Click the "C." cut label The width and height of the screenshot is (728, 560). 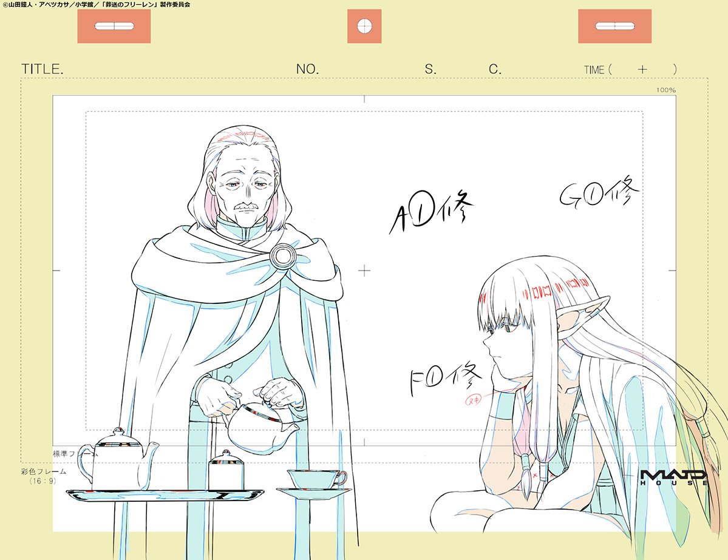[x=495, y=69]
